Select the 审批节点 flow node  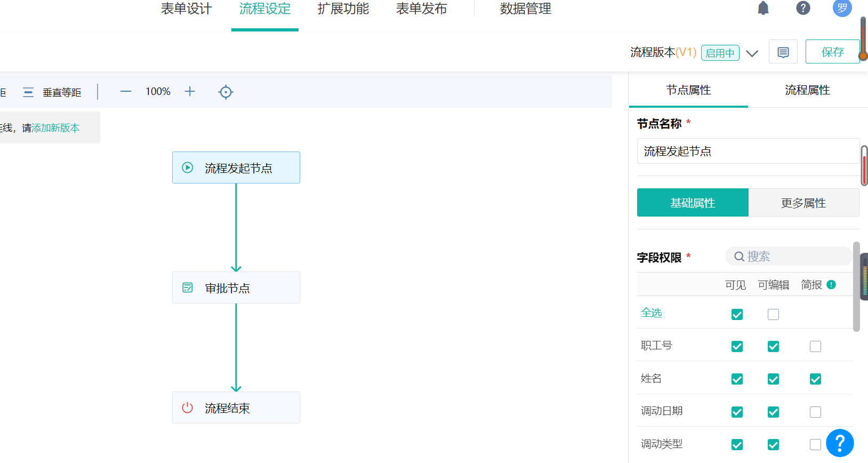click(236, 288)
